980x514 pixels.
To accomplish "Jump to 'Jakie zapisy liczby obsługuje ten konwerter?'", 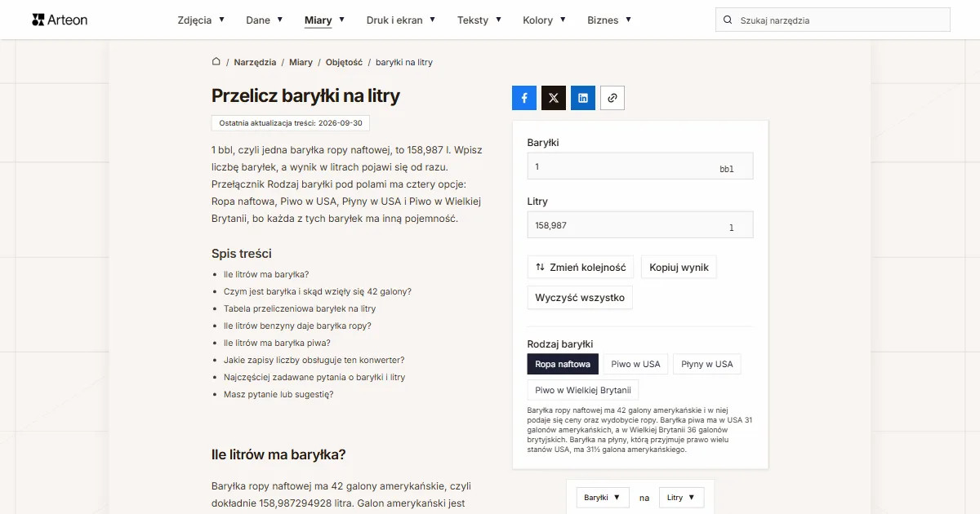I will pos(314,361).
